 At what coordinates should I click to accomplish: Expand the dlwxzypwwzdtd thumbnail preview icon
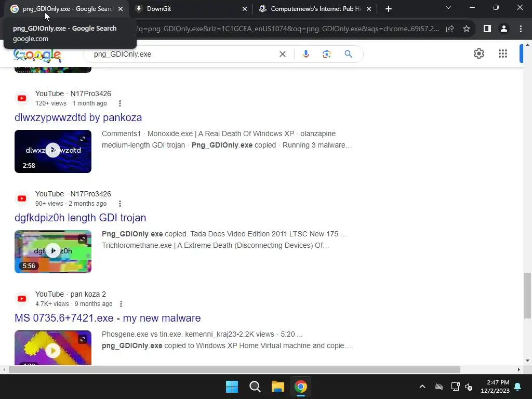click(x=83, y=139)
